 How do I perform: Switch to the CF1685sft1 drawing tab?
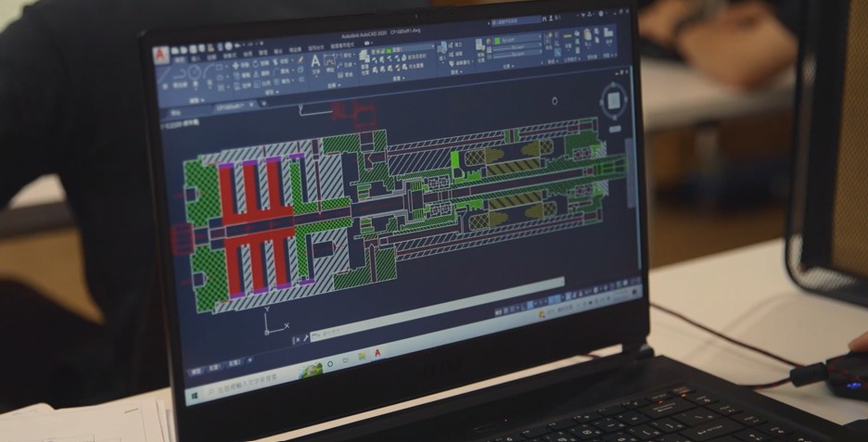pos(229,107)
